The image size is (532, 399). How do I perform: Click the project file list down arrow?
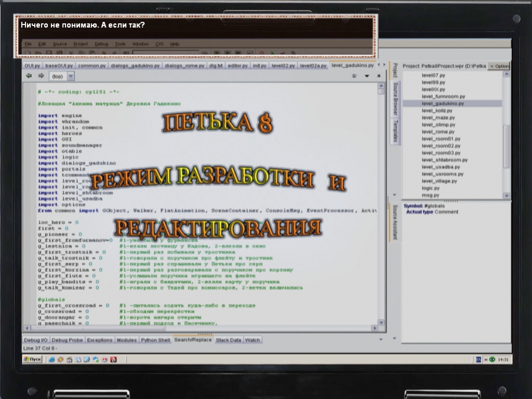point(506,195)
